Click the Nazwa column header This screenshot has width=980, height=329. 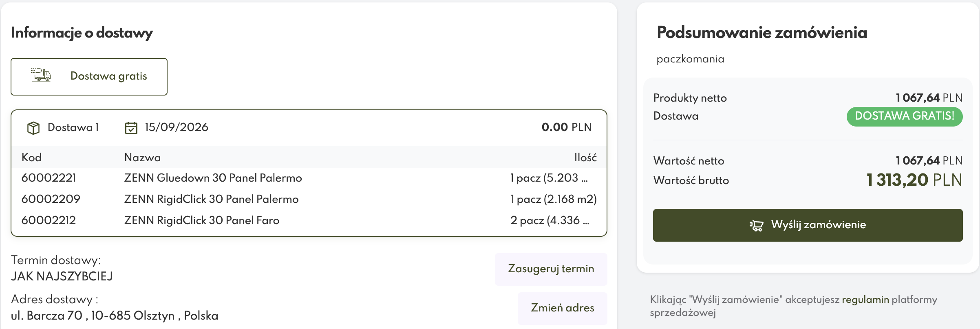(142, 158)
